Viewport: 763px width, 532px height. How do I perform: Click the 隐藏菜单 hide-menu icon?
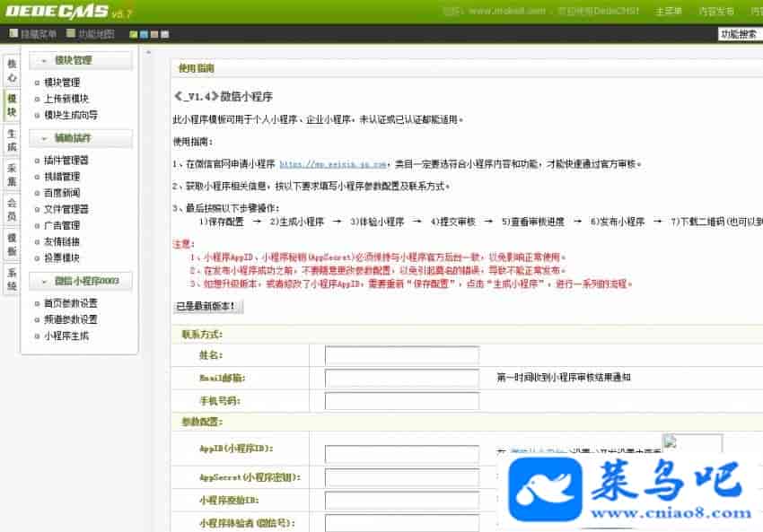(13, 33)
